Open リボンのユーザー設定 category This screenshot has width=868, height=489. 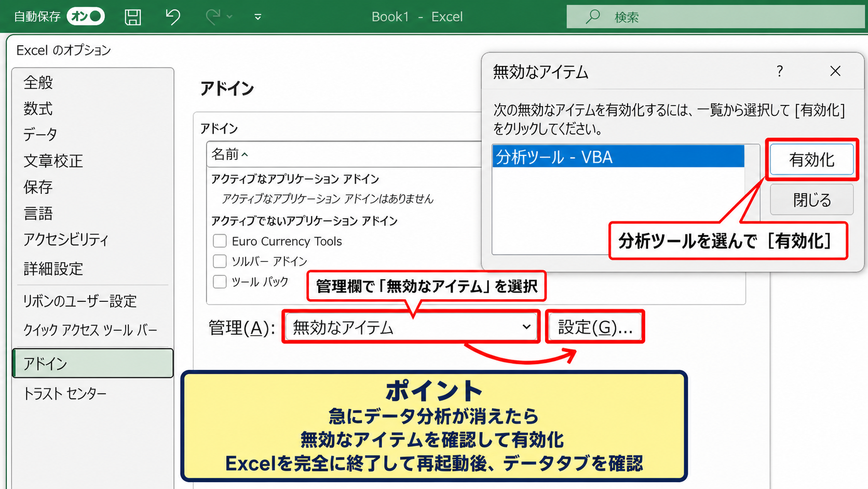[x=79, y=301]
